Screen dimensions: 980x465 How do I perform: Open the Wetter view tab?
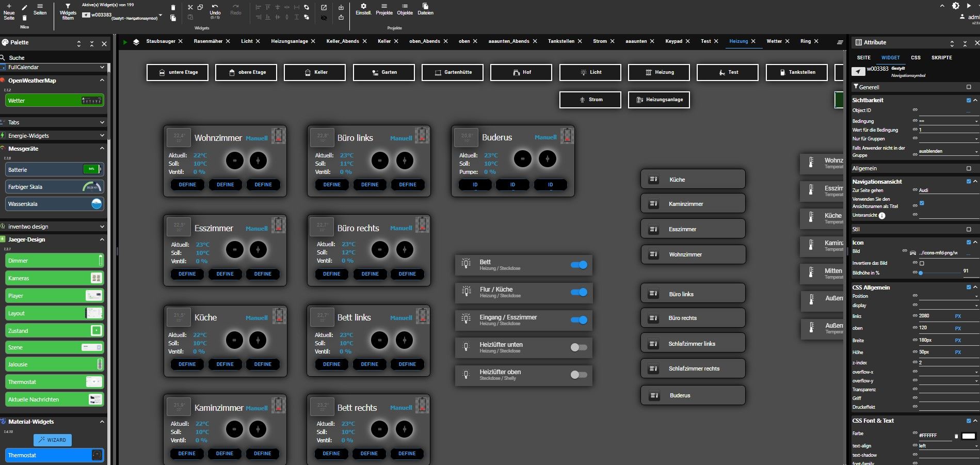pos(774,41)
